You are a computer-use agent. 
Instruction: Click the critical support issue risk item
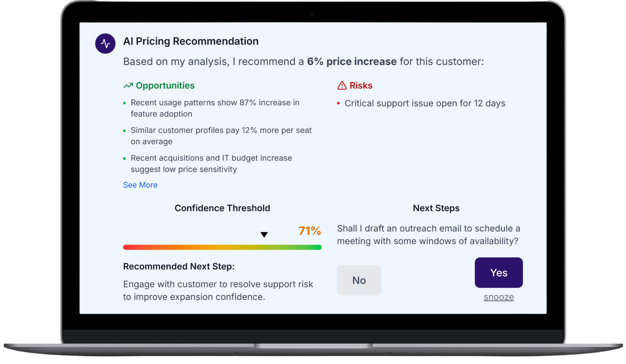pos(424,103)
